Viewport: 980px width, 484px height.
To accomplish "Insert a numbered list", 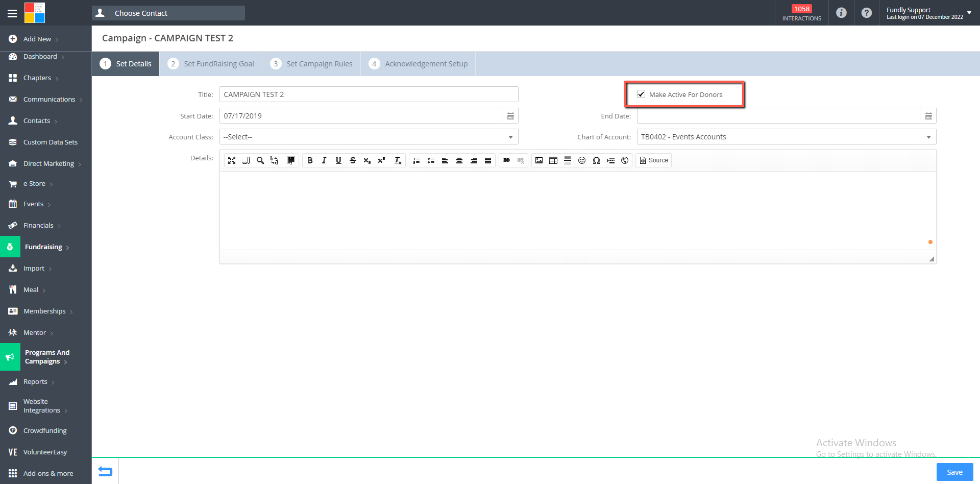I will point(416,160).
